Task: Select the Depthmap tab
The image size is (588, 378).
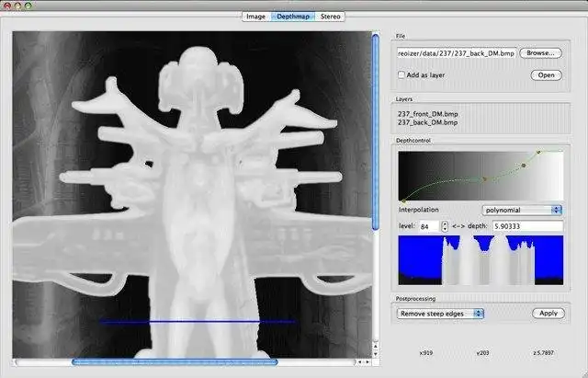Action: pos(293,17)
